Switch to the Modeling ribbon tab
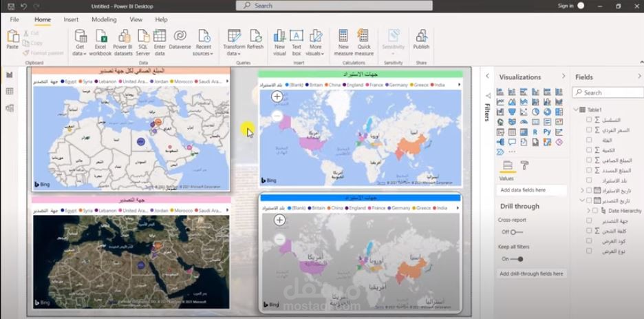This screenshot has width=644, height=319. click(x=104, y=19)
